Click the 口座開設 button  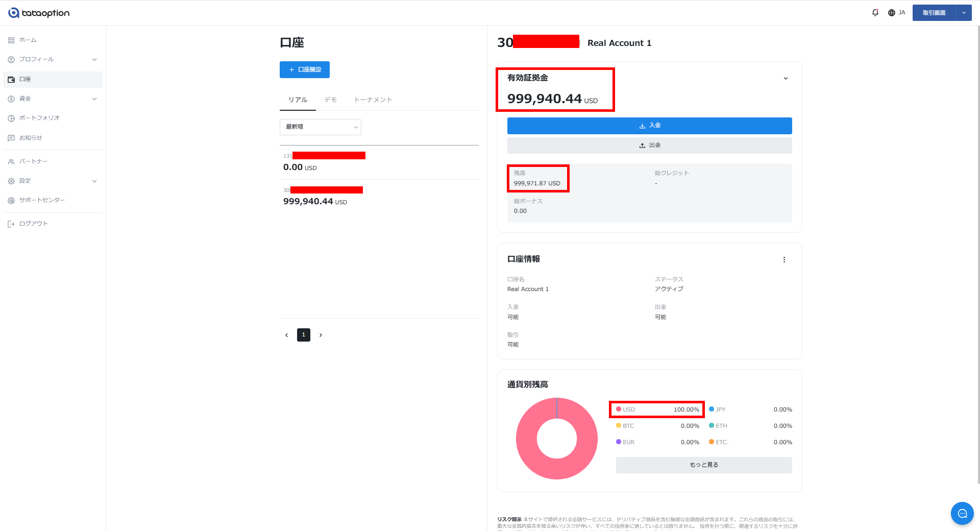click(305, 70)
